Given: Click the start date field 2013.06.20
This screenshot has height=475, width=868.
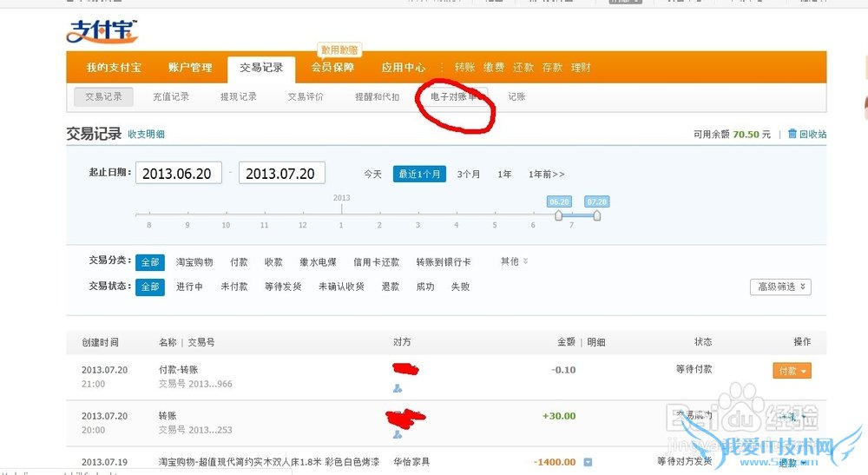Looking at the screenshot, I should [x=178, y=173].
